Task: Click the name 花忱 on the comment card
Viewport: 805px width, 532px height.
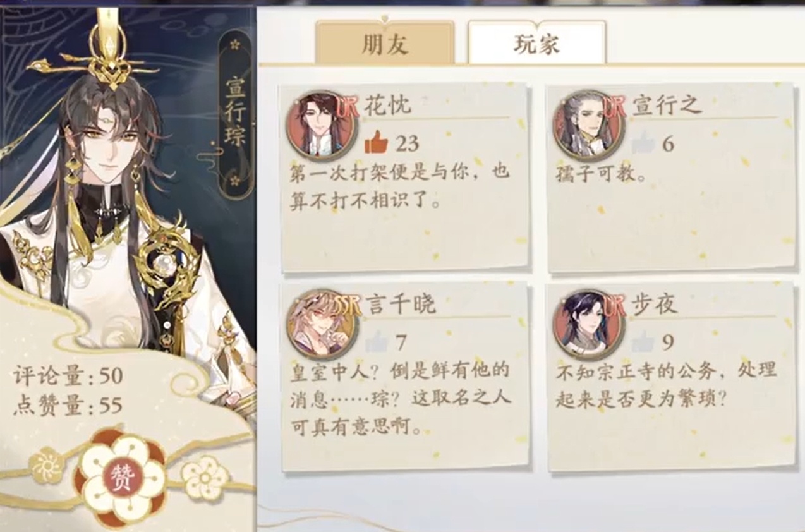Action: pyautogui.click(x=387, y=105)
